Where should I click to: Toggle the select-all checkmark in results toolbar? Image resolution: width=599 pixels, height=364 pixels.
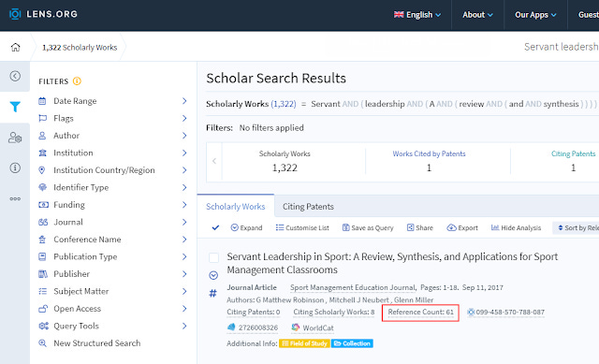pyautogui.click(x=215, y=227)
